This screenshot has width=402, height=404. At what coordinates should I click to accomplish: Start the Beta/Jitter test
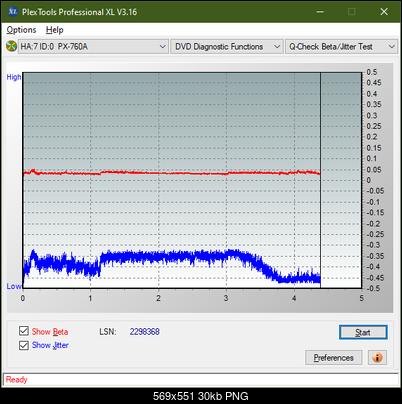pyautogui.click(x=363, y=332)
